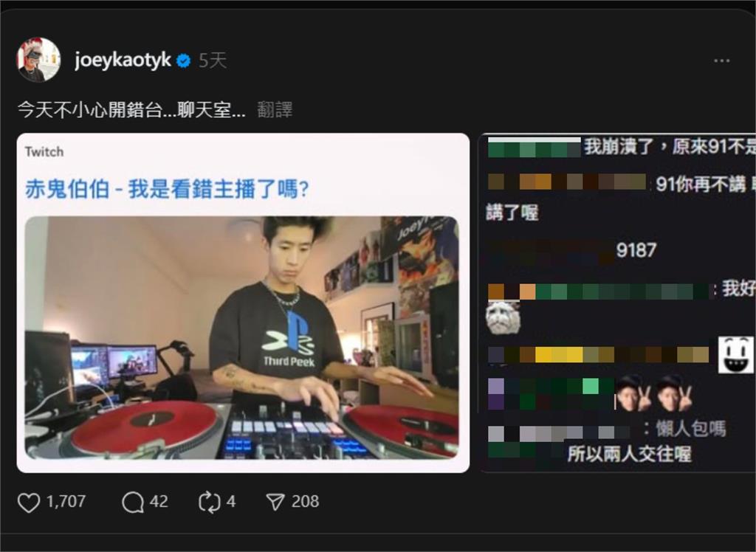Screen dimensions: 756x552
Task: Share the post with the paper plane icon
Action: click(x=275, y=503)
